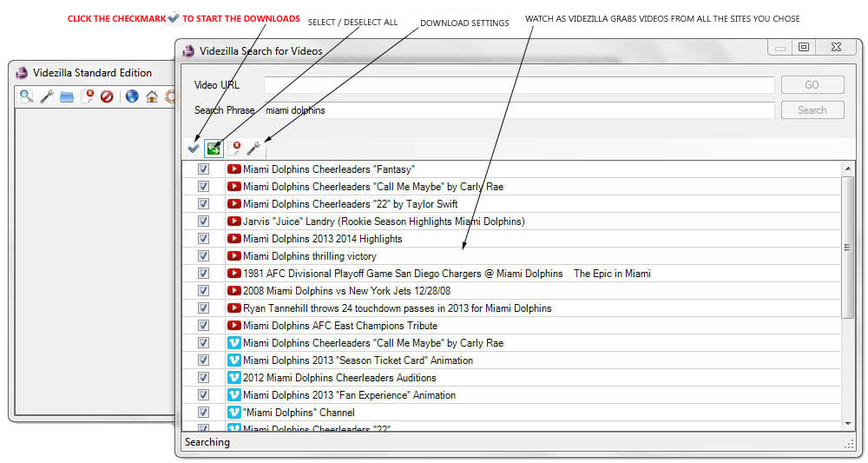
Task: Select title text Miami Dolphins Cheerleaders "Fantasy"
Action: [329, 169]
